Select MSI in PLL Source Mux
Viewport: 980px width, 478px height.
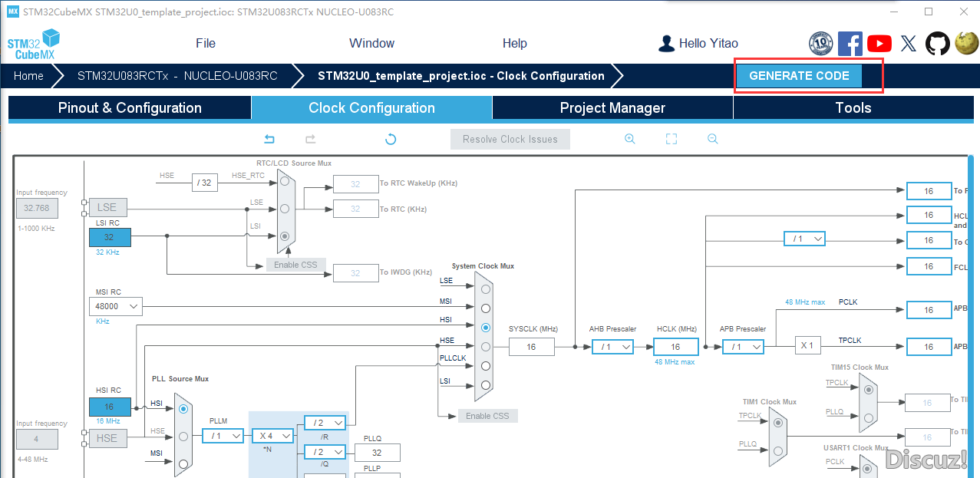pyautogui.click(x=183, y=463)
